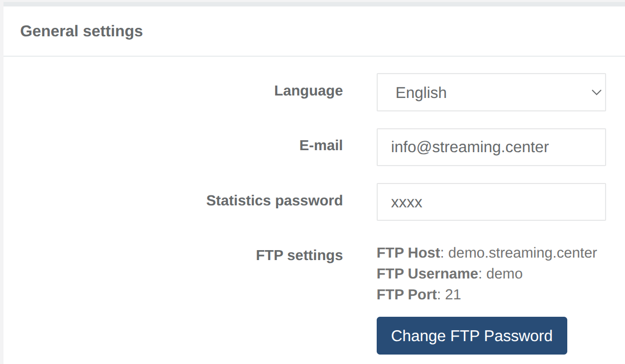Place cursor in the "xxxx" password text
The width and height of the screenshot is (625, 364).
(407, 202)
